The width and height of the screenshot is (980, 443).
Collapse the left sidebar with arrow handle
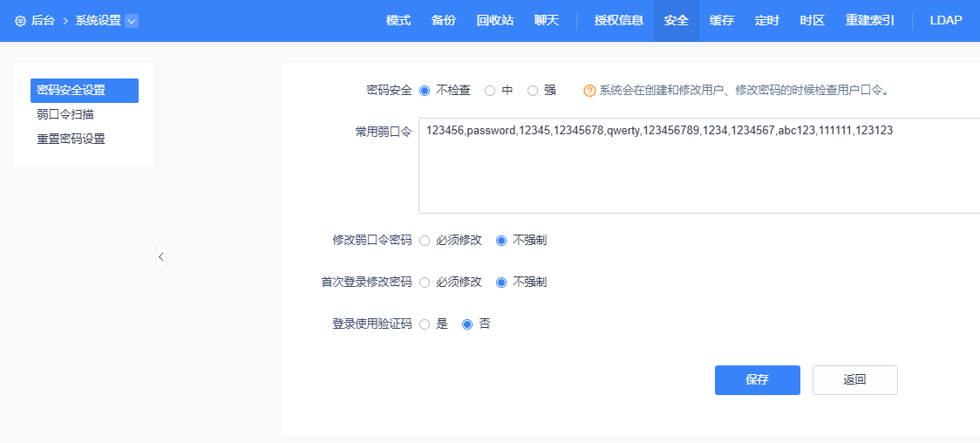pyautogui.click(x=161, y=256)
